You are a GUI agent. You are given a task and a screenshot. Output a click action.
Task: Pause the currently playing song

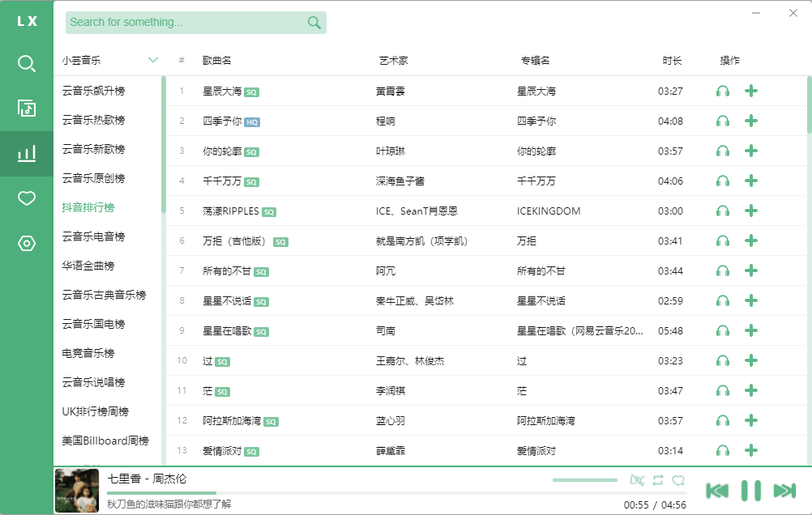point(750,489)
